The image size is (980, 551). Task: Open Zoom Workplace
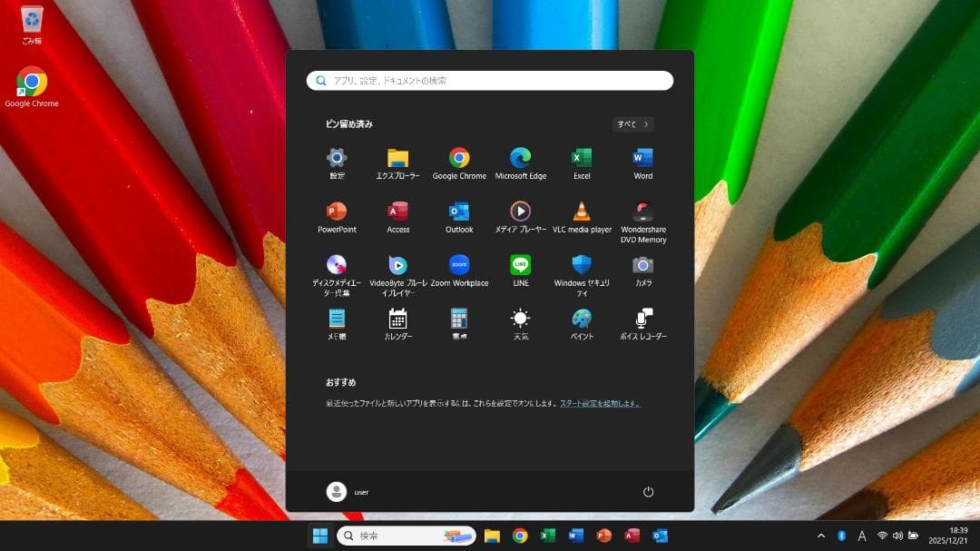[x=459, y=264]
